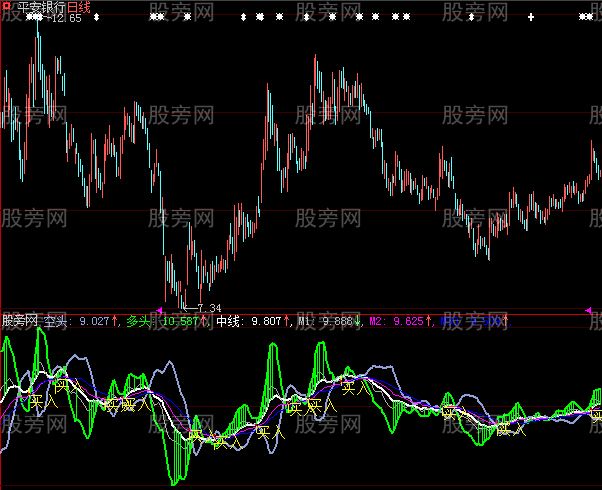The height and width of the screenshot is (490, 602).
Task: Click the 12.65 high price marker
Action: click(65, 18)
